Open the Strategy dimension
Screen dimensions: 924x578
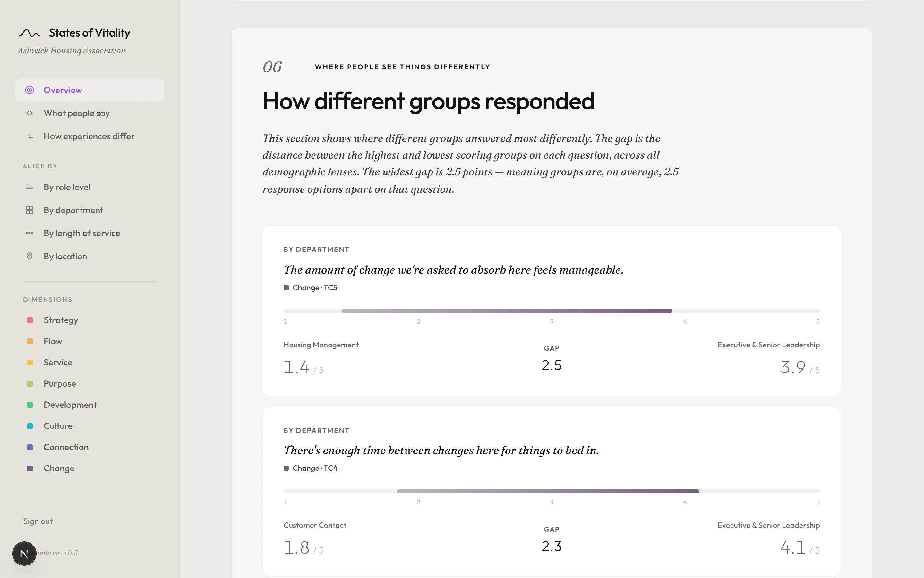pos(89,320)
